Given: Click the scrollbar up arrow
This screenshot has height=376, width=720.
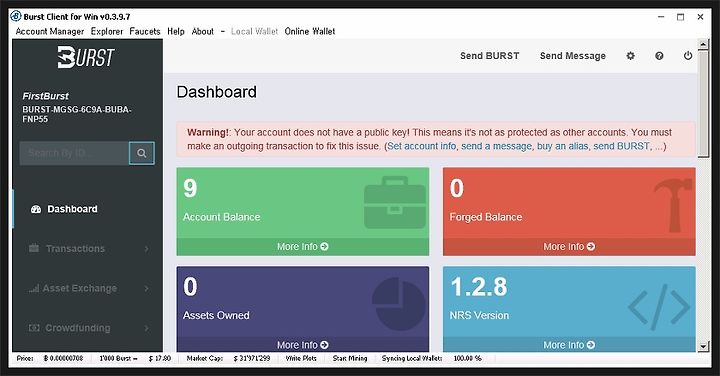Looking at the screenshot, I should click(x=703, y=45).
